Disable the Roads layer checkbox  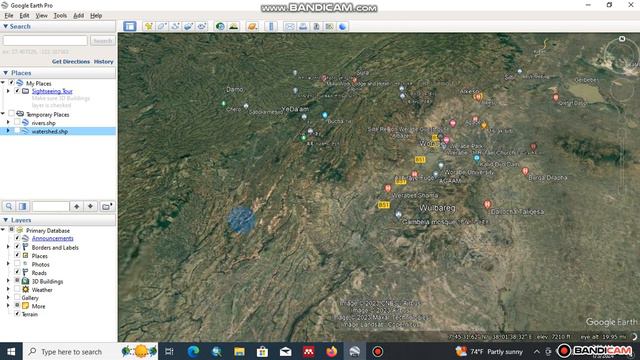tap(17, 272)
